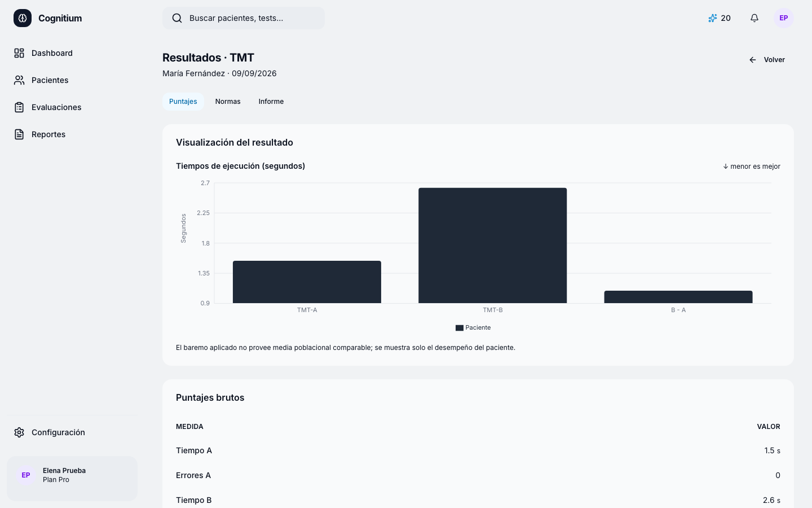Image resolution: width=812 pixels, height=508 pixels.
Task: Click the EP avatar in top bar
Action: [784, 18]
